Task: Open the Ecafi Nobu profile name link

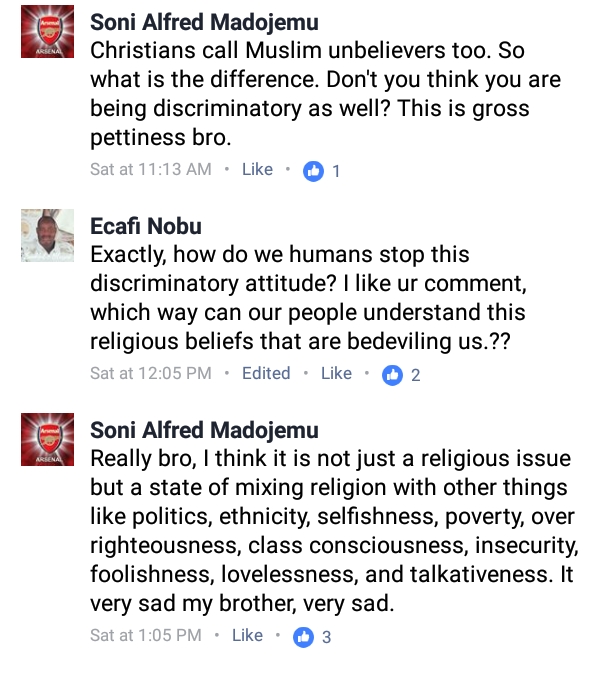Action: (146, 227)
